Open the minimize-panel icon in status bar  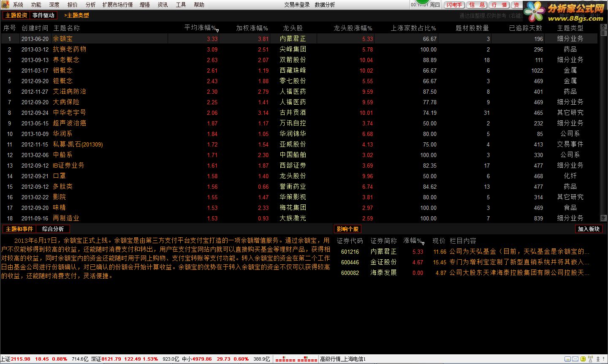pyautogui.click(x=567, y=359)
